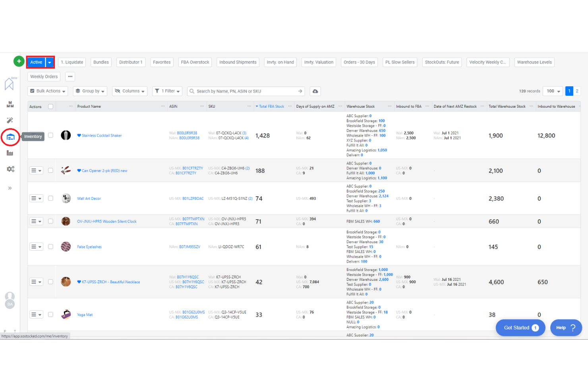Open page 2 of the inventory results
The height and width of the screenshot is (392, 588).
point(577,91)
